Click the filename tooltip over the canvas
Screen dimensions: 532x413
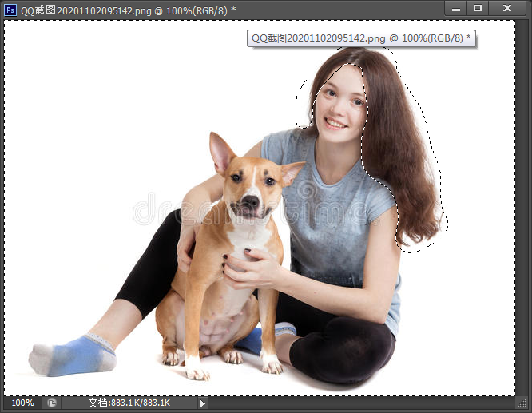click(x=361, y=38)
